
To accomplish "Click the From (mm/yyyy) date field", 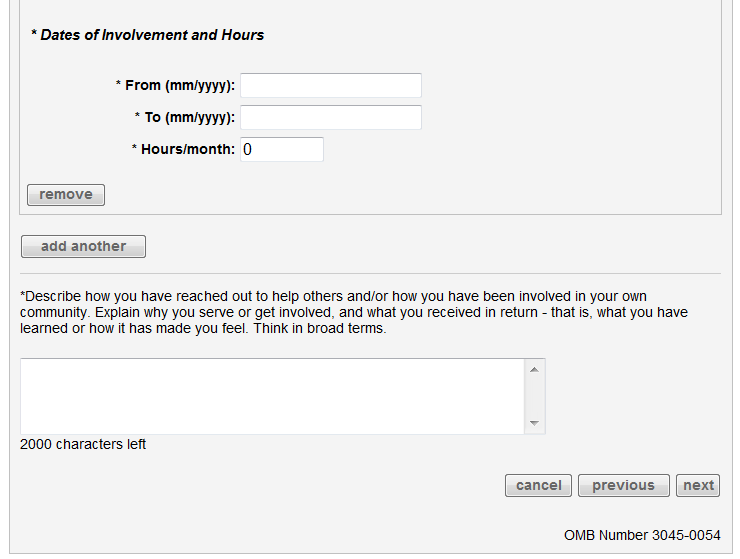I will pos(330,86).
